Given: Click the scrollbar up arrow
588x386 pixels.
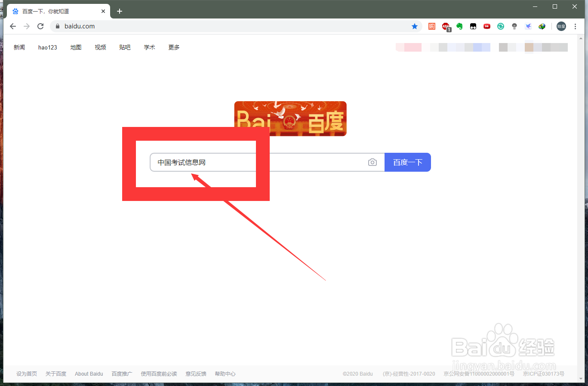Looking at the screenshot, I should (581, 38).
